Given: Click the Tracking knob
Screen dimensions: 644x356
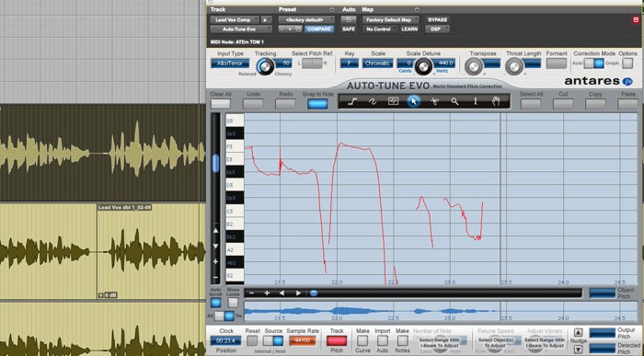Looking at the screenshot, I should click(265, 66).
